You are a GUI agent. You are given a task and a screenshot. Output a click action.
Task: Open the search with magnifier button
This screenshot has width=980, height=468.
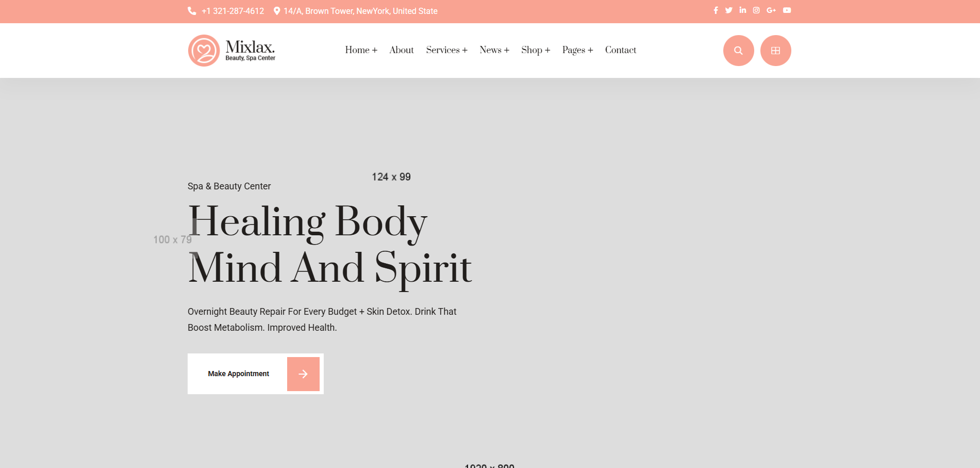[738, 51]
